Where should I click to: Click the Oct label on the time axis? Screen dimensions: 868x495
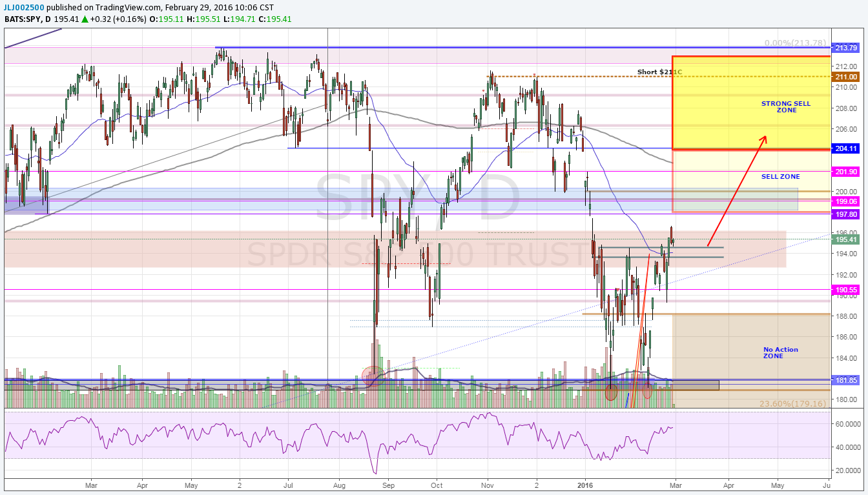click(437, 484)
